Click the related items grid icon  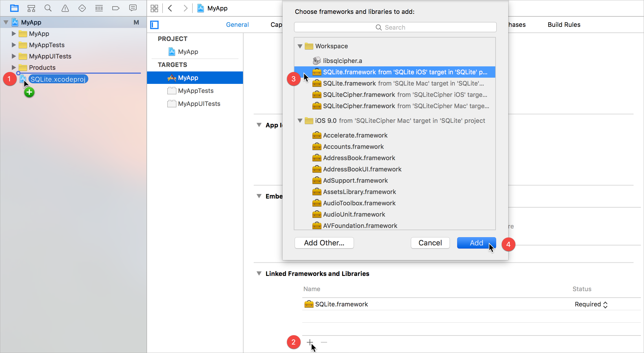pyautogui.click(x=154, y=8)
